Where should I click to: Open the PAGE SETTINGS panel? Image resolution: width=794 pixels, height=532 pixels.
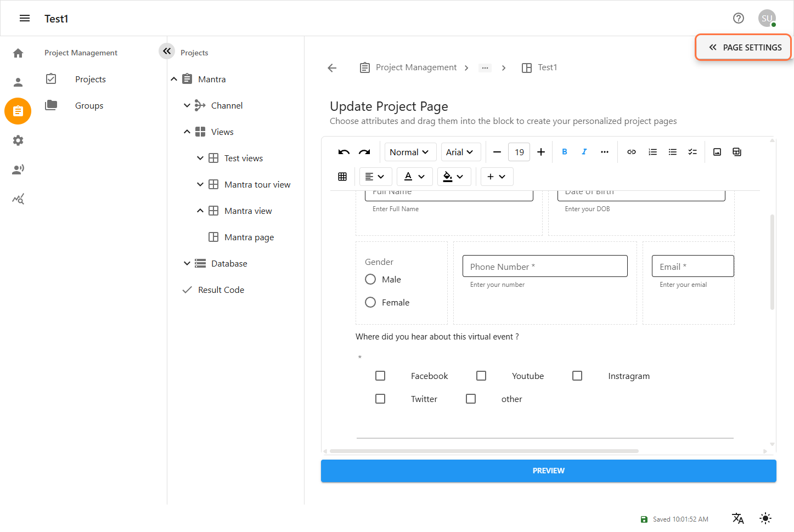pyautogui.click(x=744, y=48)
